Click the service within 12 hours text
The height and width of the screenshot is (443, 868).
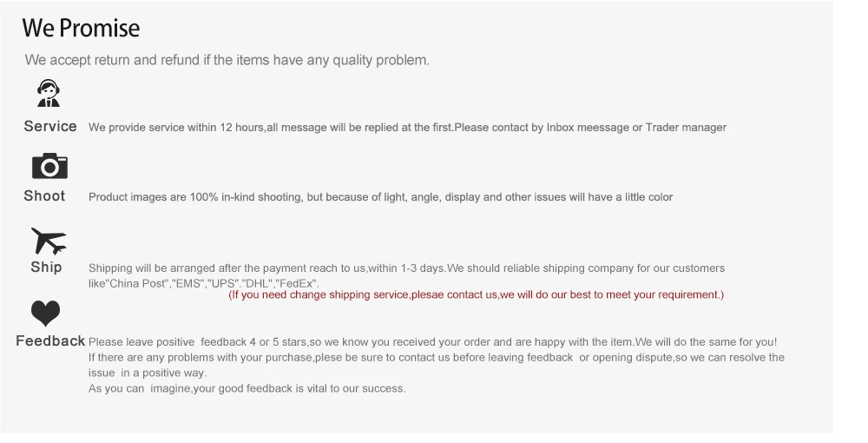tap(407, 128)
